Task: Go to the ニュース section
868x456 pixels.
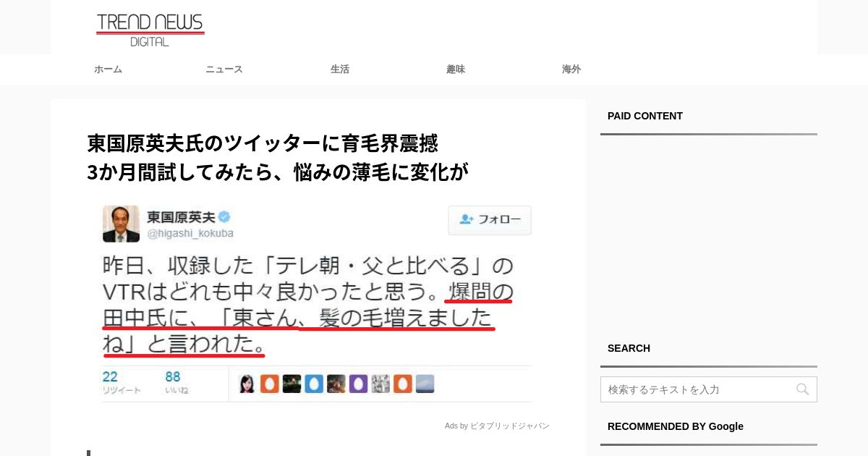Action: 224,69
